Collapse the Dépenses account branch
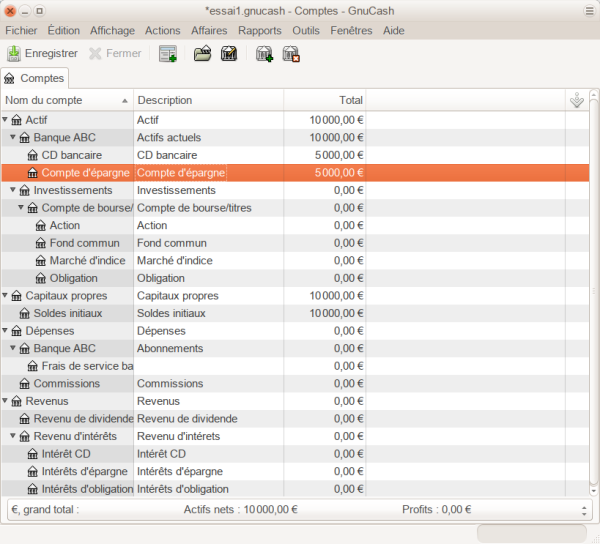Image resolution: width=600 pixels, height=544 pixels. (6, 331)
